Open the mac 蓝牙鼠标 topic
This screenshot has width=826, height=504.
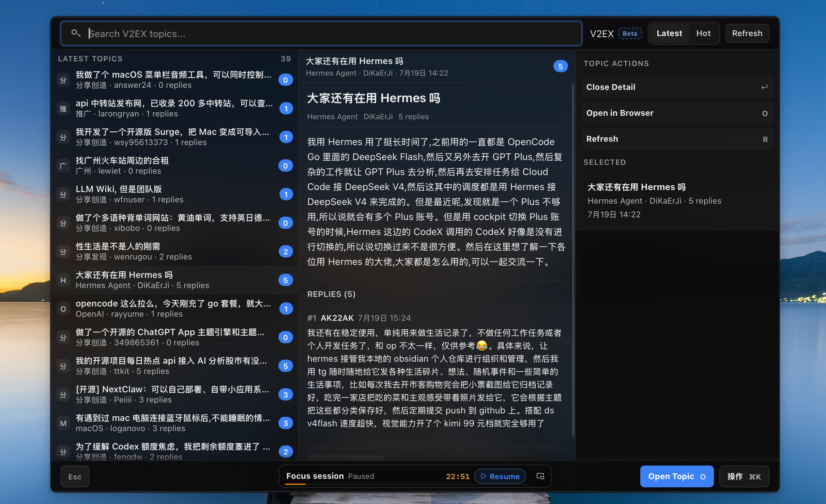pos(174,423)
